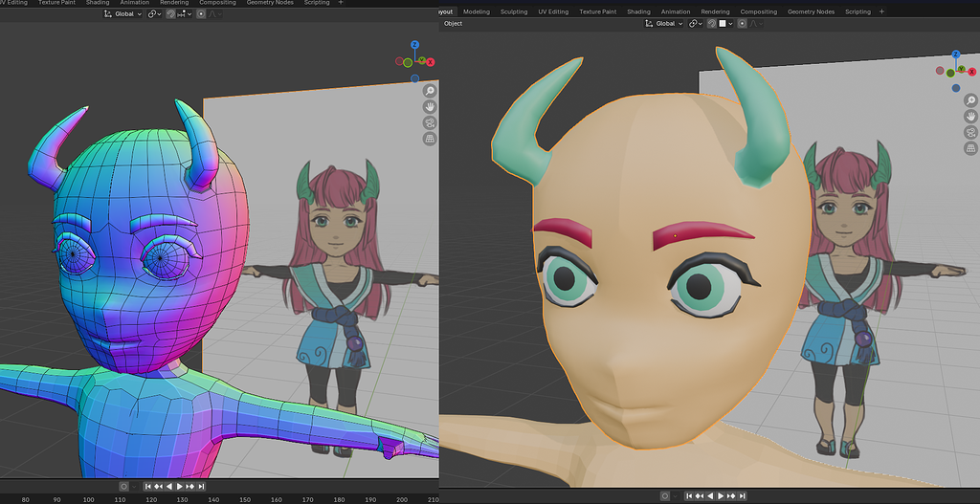
Task: Open Texture Paint tab in right window
Action: pos(598,11)
